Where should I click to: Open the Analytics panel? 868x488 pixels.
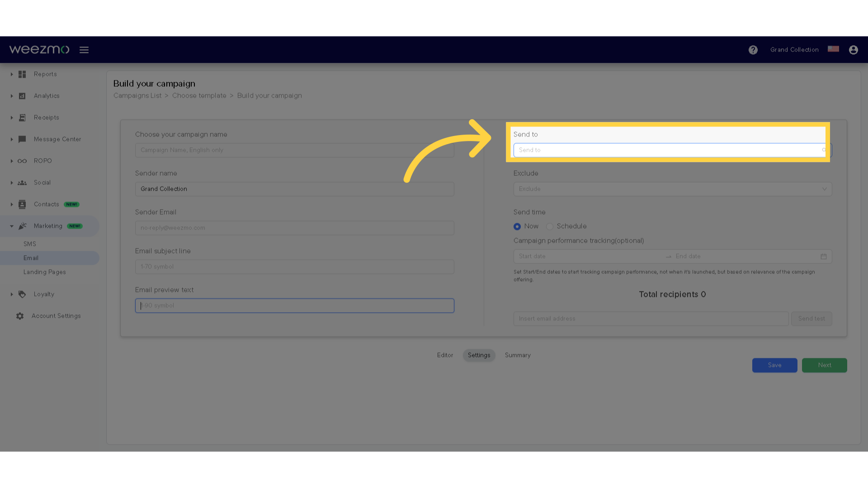click(47, 96)
